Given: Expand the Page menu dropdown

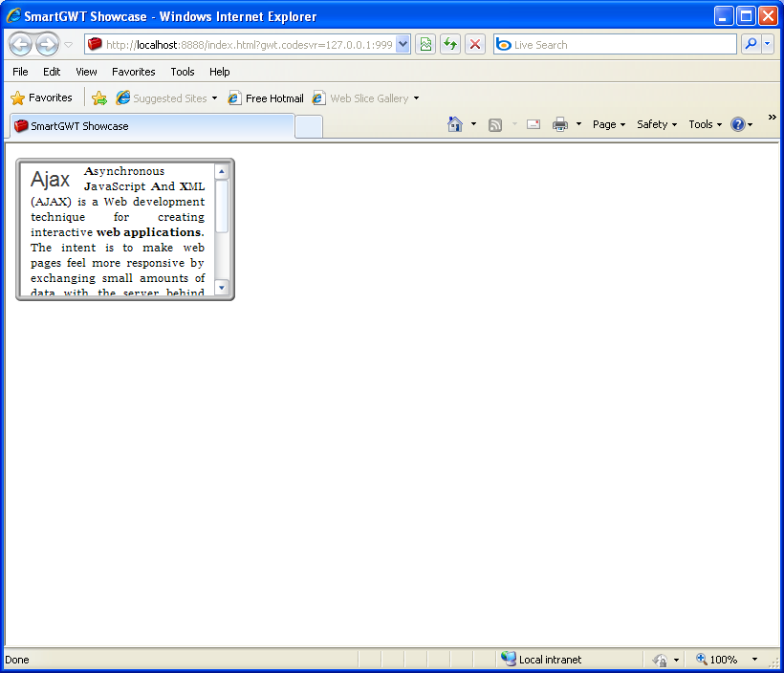Looking at the screenshot, I should [x=608, y=124].
